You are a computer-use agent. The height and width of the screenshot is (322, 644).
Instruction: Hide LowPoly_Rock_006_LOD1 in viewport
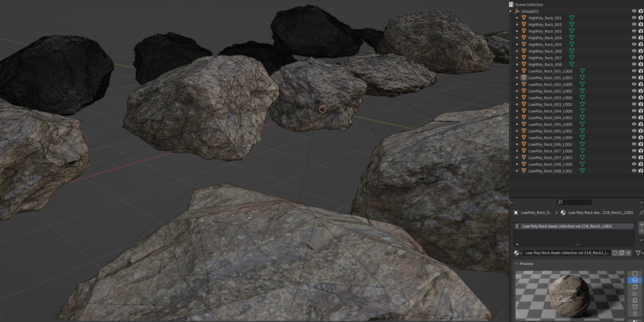pyautogui.click(x=634, y=144)
